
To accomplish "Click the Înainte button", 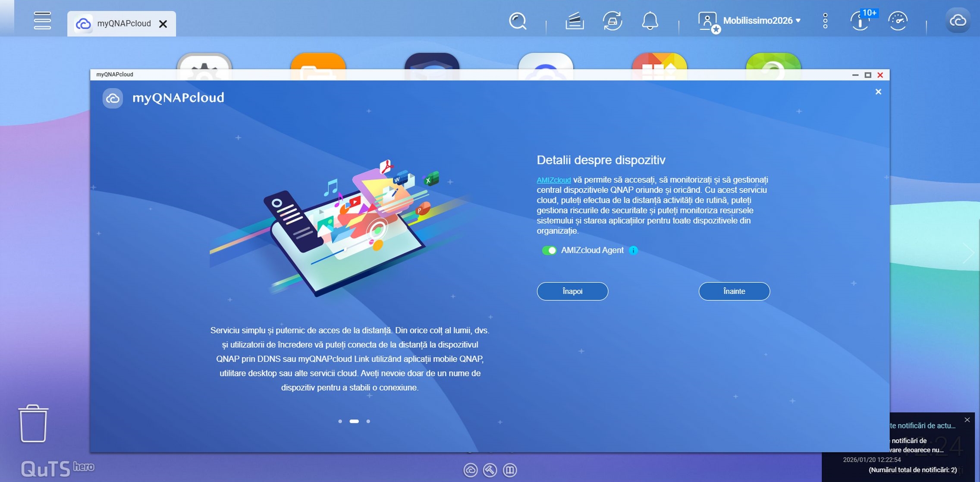I will point(734,291).
